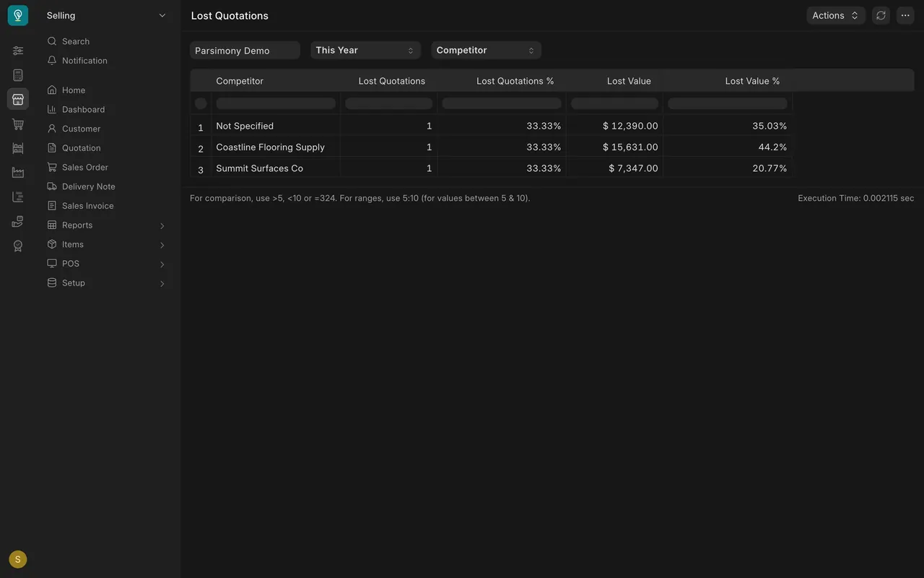Open the warehouse shelves Stock module icon

(18, 148)
